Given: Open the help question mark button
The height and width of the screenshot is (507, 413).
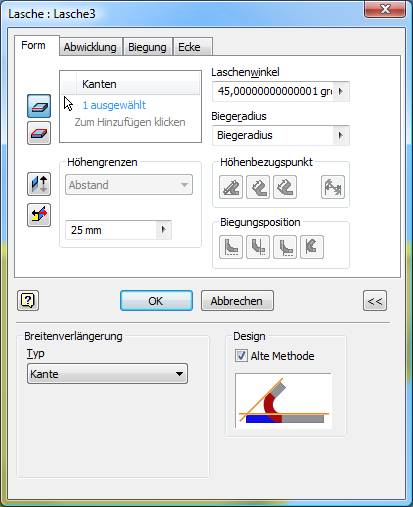Looking at the screenshot, I should [x=28, y=301].
